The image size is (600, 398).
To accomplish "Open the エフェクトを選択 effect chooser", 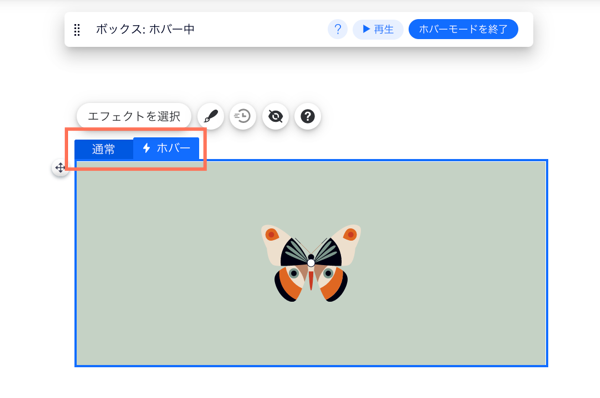I will point(134,116).
